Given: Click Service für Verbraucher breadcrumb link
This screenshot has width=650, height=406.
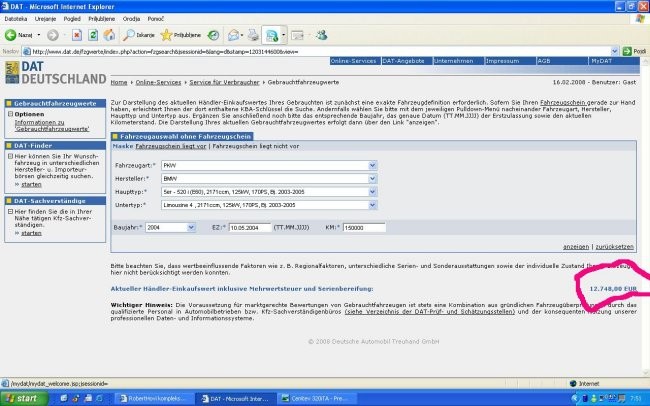Looking at the screenshot, I should click(224, 83).
